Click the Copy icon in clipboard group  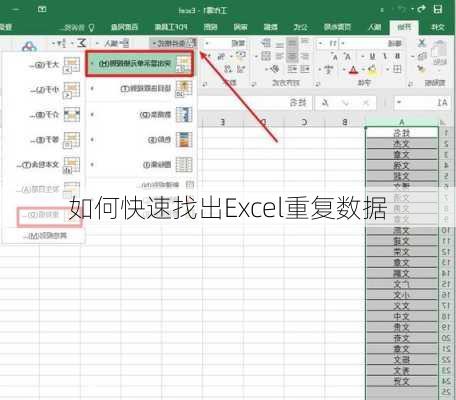(x=422, y=56)
